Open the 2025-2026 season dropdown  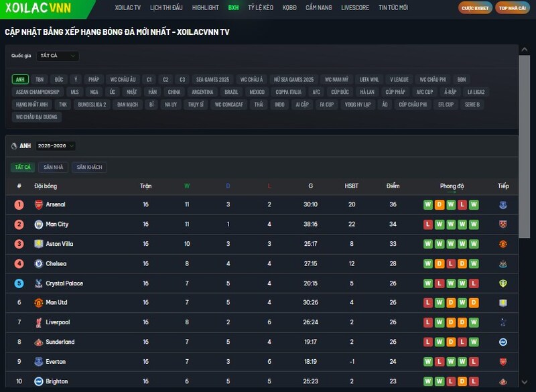tap(56, 145)
